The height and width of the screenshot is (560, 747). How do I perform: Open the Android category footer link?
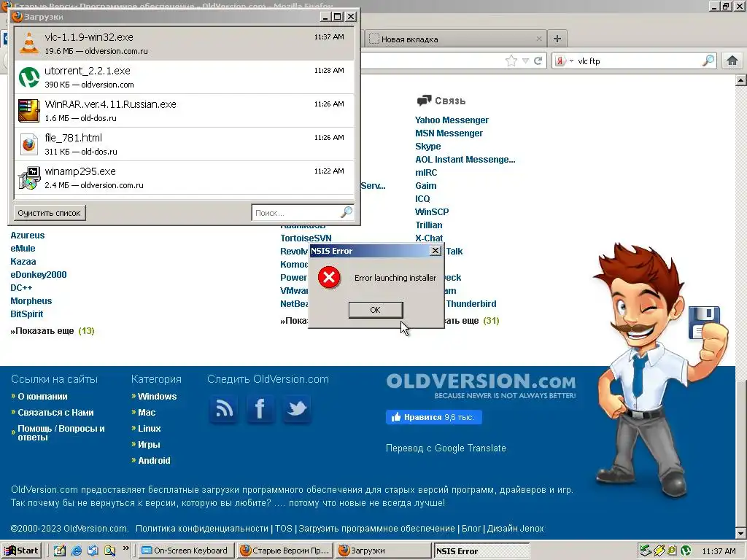click(154, 461)
